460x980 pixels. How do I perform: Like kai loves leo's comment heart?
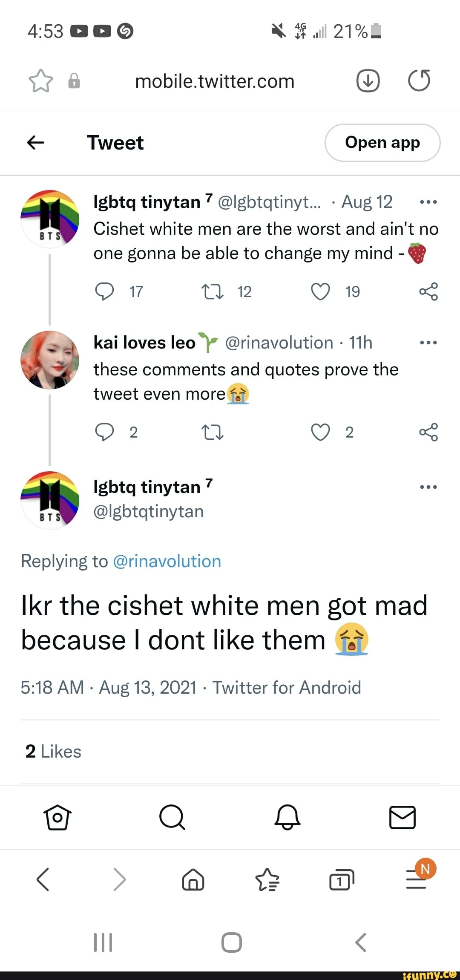(x=320, y=432)
